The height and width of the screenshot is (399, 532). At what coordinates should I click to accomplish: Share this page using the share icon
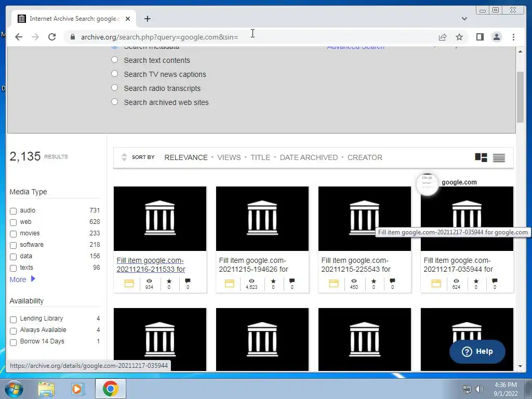click(x=443, y=37)
